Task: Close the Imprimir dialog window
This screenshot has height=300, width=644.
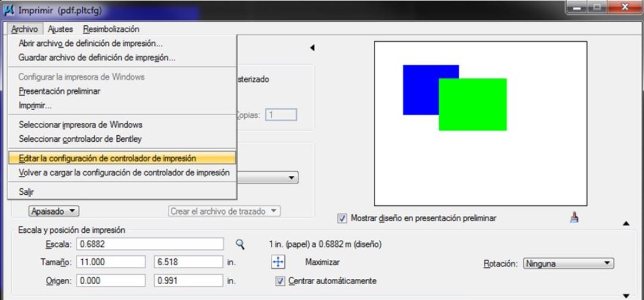Action: [625, 7]
